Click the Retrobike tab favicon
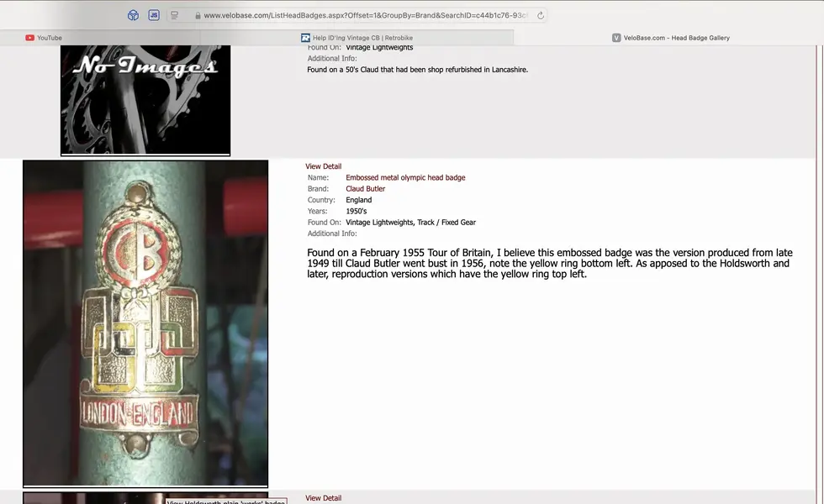Screen dimensions: 824x504 click(305, 38)
